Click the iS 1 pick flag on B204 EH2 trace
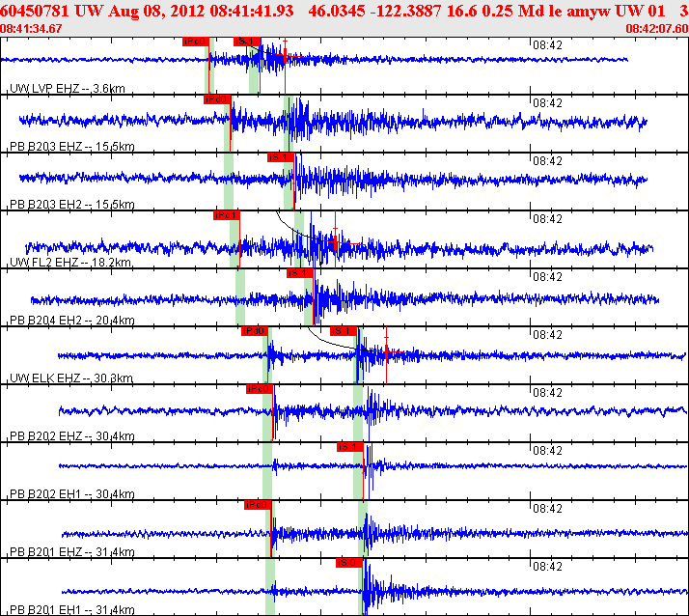This screenshot has height=616, width=689. coord(300,273)
